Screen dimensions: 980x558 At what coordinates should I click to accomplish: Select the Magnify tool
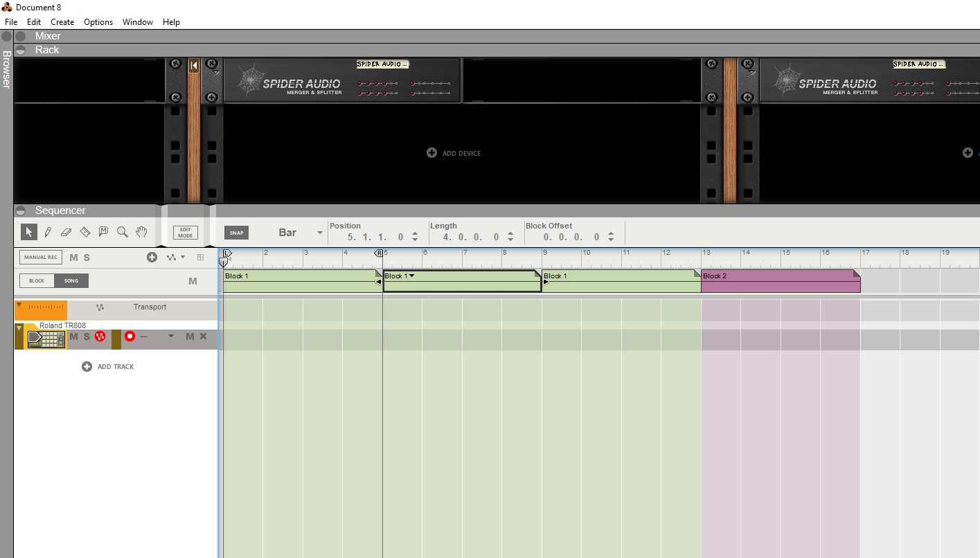click(123, 232)
